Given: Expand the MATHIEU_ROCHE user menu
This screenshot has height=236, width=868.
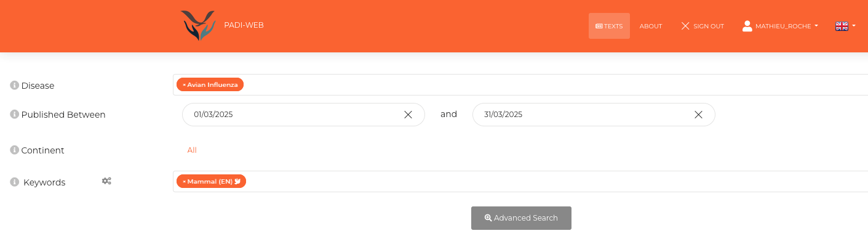Looking at the screenshot, I should click(780, 26).
